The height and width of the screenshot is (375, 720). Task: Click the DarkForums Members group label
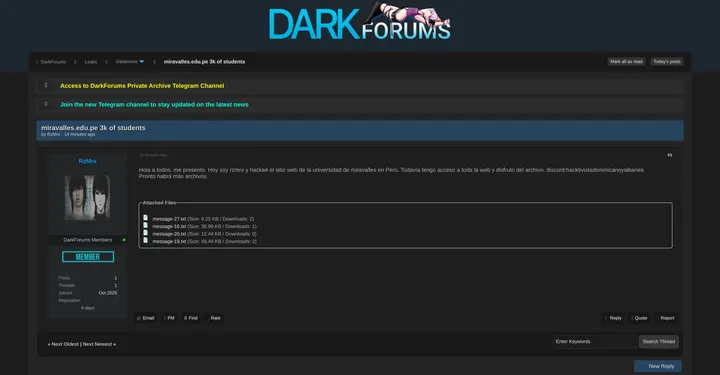(88, 240)
